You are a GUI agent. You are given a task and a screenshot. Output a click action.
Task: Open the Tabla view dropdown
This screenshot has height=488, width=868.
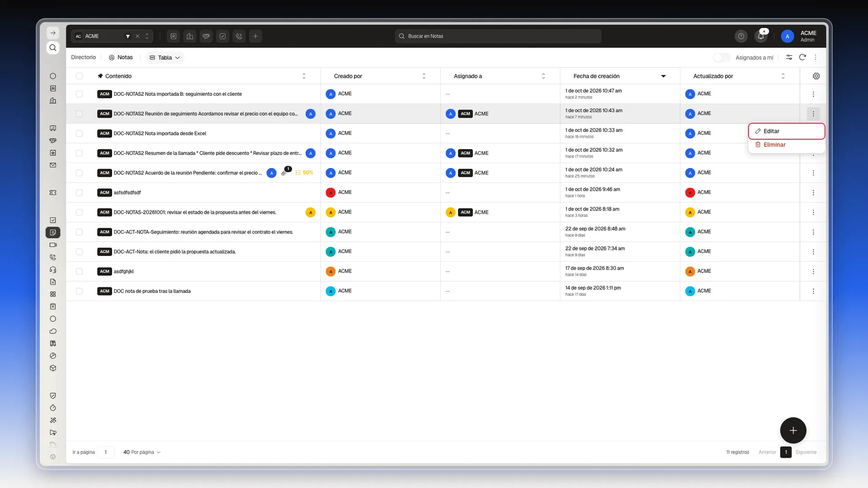click(x=165, y=57)
